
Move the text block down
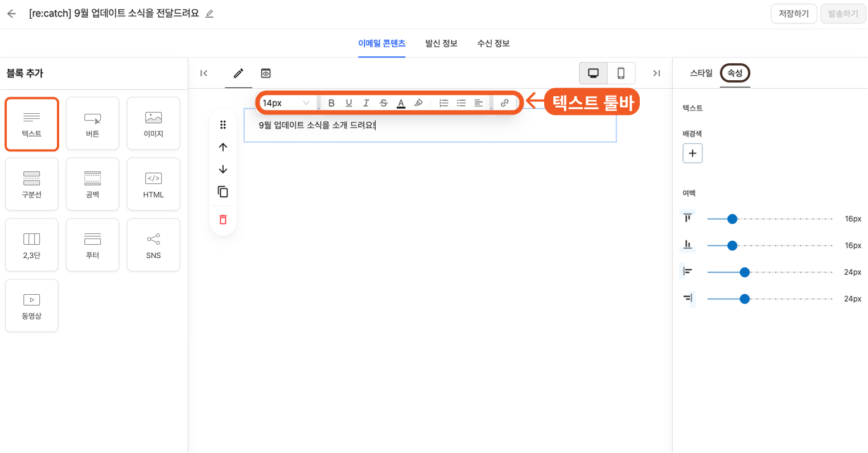(x=223, y=170)
